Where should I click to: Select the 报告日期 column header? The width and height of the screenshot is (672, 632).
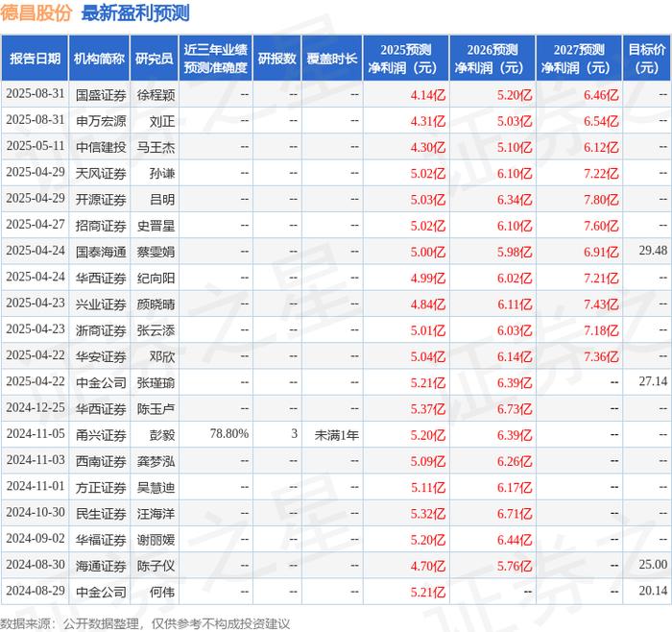[35, 59]
